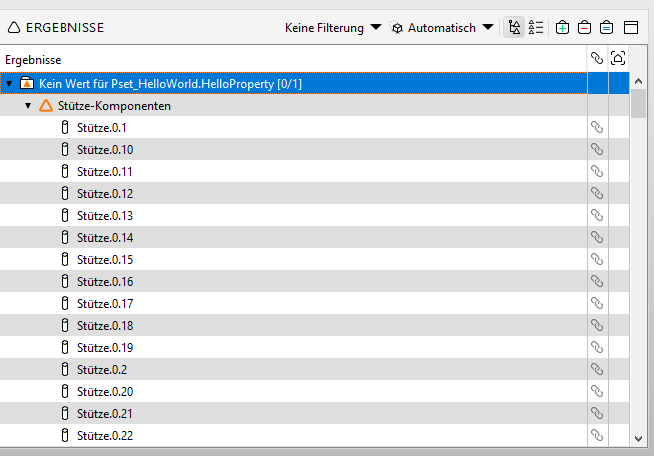
Task: Click the link icon for Stütze.0.14
Action: click(x=597, y=237)
